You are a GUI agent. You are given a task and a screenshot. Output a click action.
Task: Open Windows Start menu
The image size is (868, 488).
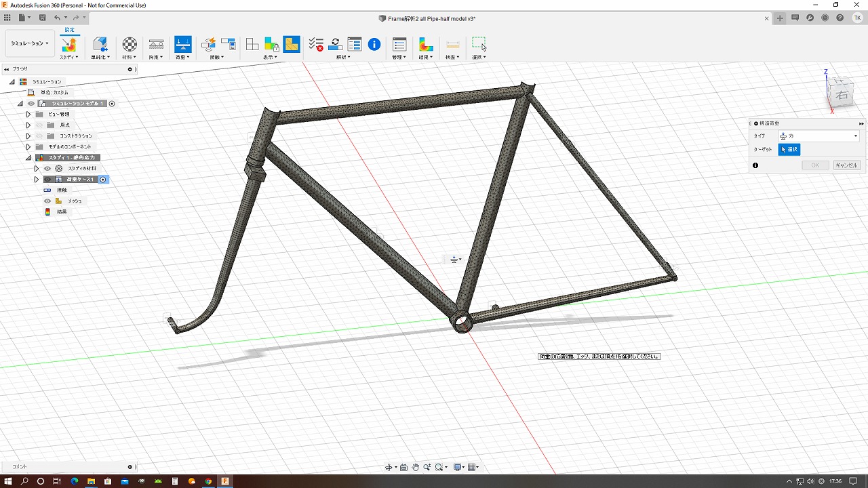(x=8, y=481)
